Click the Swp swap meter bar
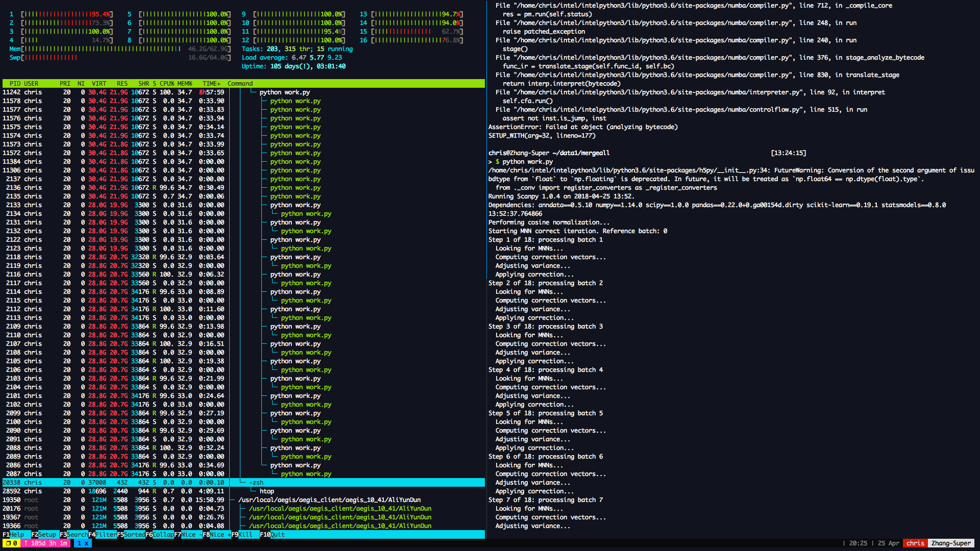This screenshot has width=980, height=551. (51, 58)
